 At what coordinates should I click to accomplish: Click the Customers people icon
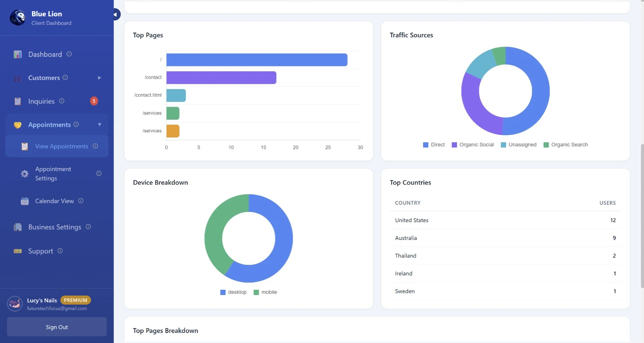click(x=18, y=78)
